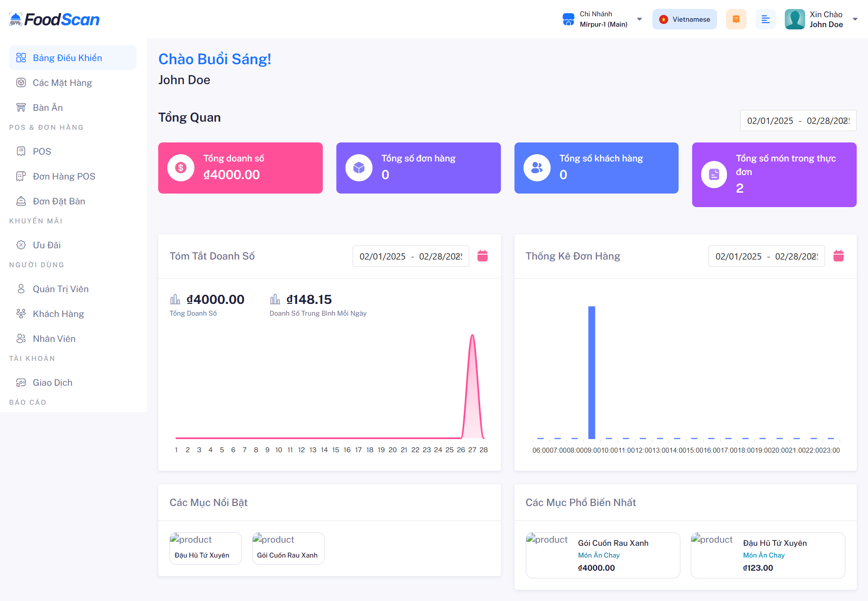868x601 pixels.
Task: Open the Gỏi Cuốn Rau Xanh featured item card
Action: (288, 549)
